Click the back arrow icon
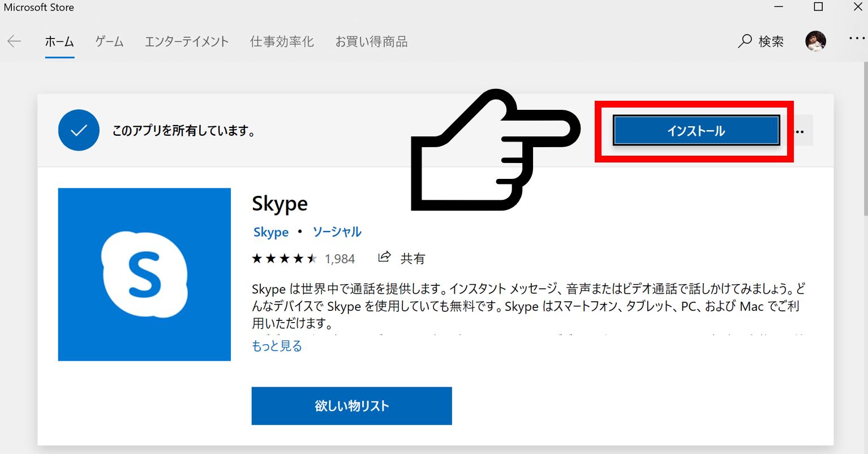The width and height of the screenshot is (868, 454). pyautogui.click(x=14, y=41)
